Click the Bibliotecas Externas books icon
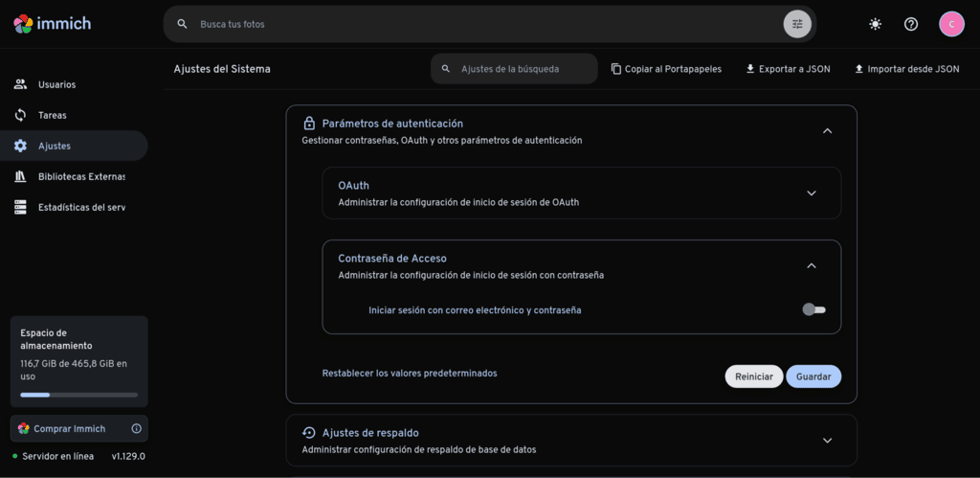The width and height of the screenshot is (980, 478). tap(21, 176)
